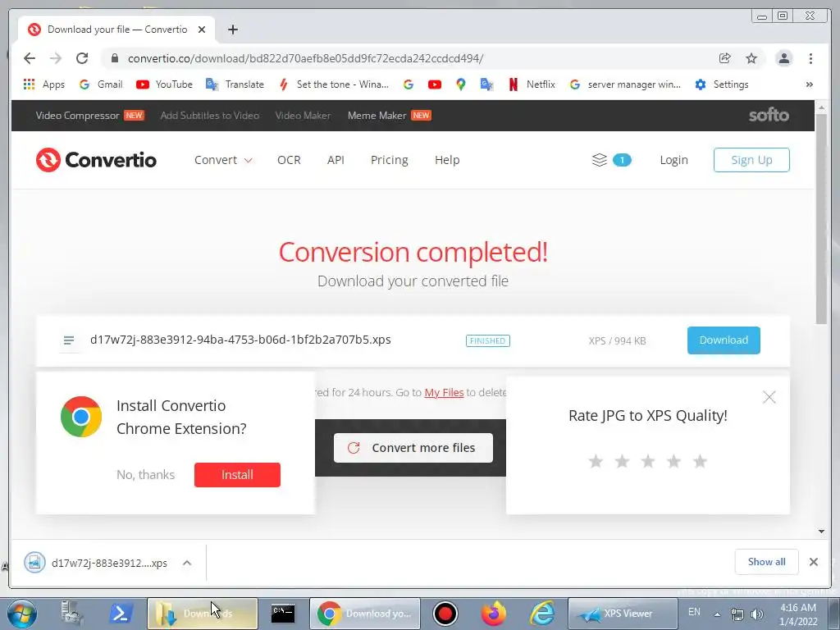
Task: Open the server manager bookmark
Action: point(624,84)
